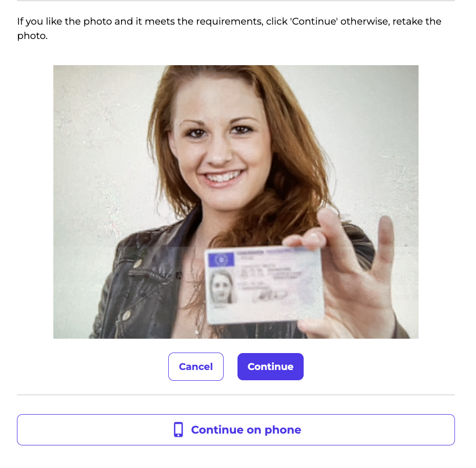Click the phone icon beside Continue on phone
476x468 pixels.
click(178, 430)
